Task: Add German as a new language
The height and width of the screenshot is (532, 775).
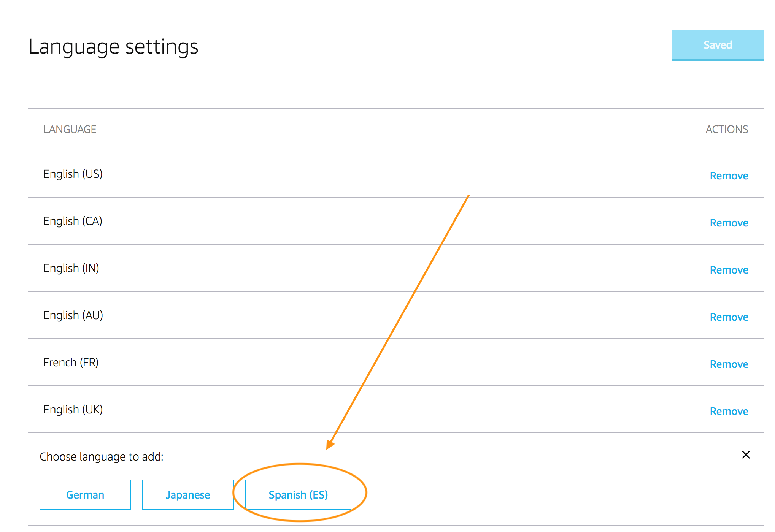Action: click(85, 495)
